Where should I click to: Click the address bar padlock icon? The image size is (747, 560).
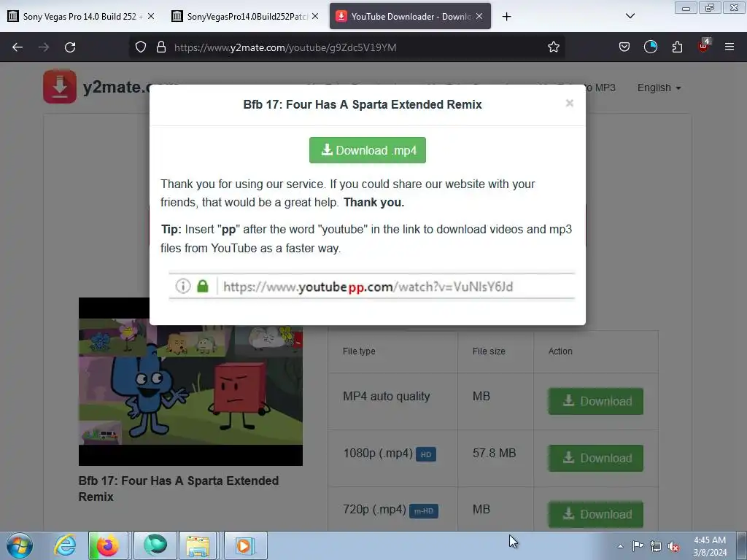[x=161, y=47]
